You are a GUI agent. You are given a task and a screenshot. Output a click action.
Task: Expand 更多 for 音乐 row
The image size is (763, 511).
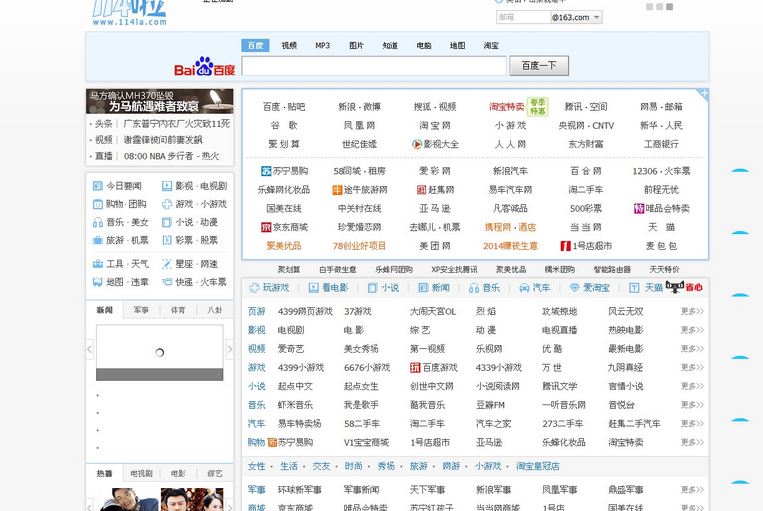point(692,405)
